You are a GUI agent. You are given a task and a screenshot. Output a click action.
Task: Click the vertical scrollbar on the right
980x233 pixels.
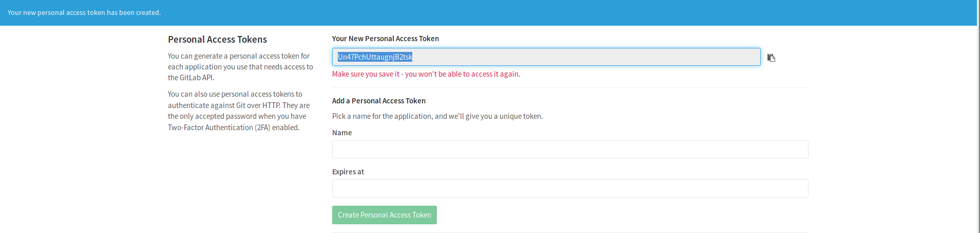978,116
